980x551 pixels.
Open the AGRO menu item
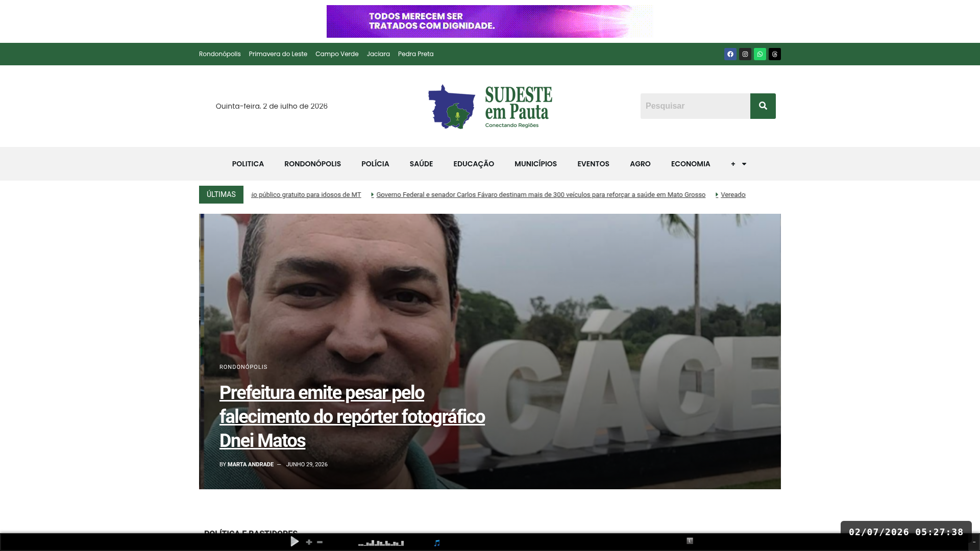point(640,164)
